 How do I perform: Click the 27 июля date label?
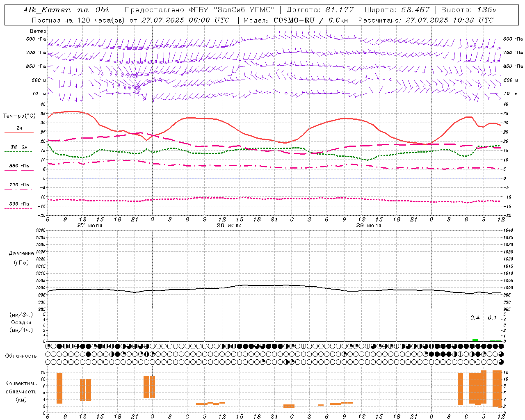90,226
